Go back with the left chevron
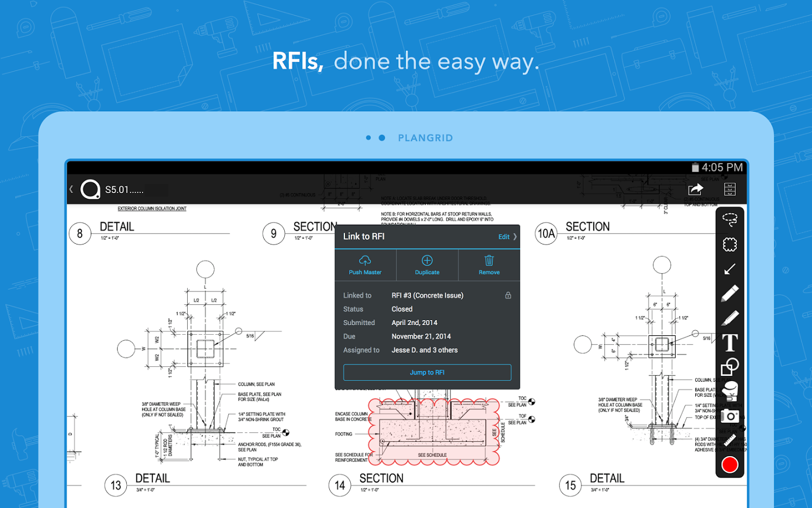Screen dimensions: 812x508 [71, 189]
